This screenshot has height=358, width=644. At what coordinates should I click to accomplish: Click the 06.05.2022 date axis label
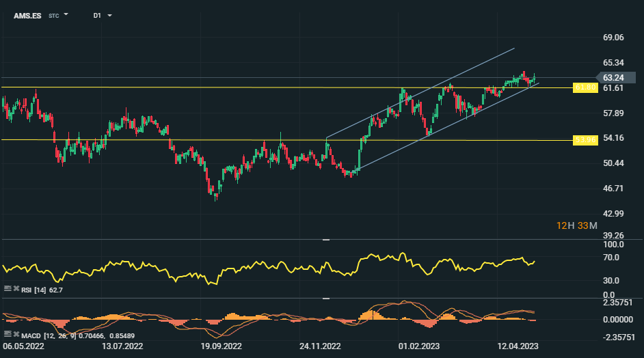point(23,346)
